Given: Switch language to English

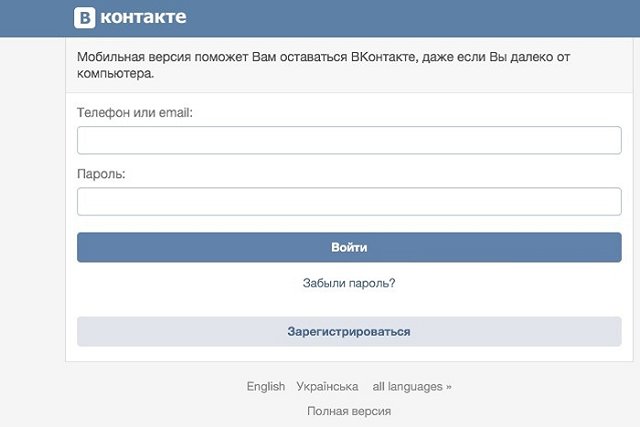Looking at the screenshot, I should tap(266, 386).
